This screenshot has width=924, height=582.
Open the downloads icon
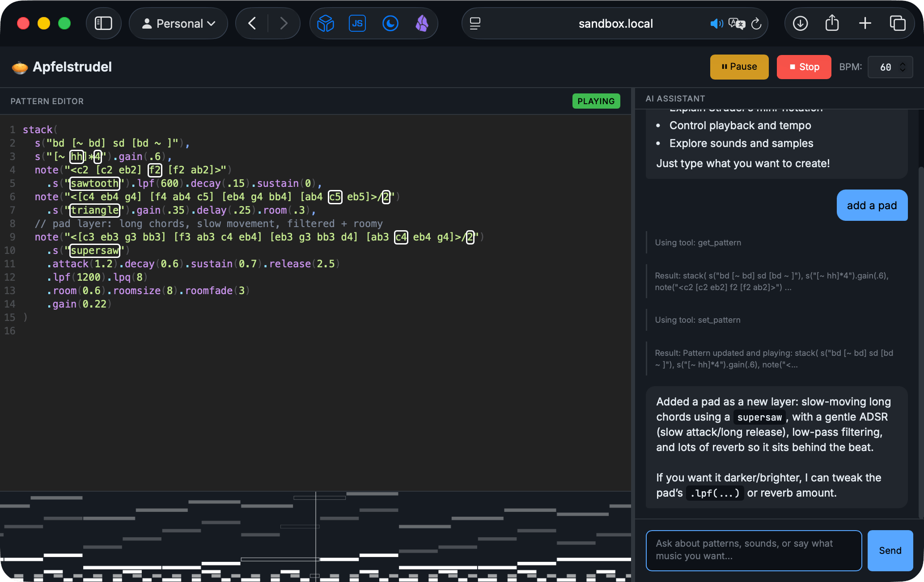point(800,23)
